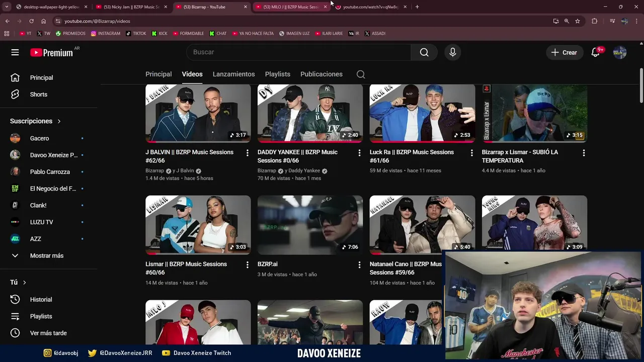Open Chrome three-dot menu

point(637,21)
